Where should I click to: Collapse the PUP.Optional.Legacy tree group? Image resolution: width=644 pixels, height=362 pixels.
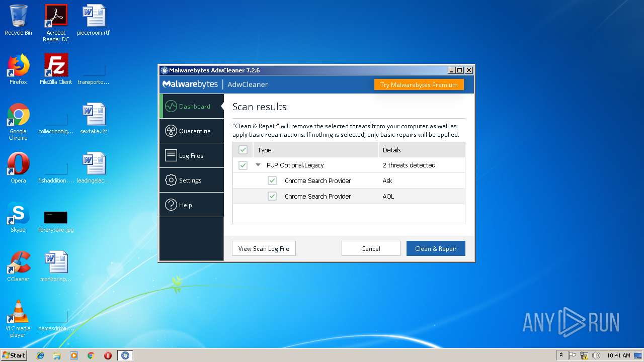(x=258, y=165)
